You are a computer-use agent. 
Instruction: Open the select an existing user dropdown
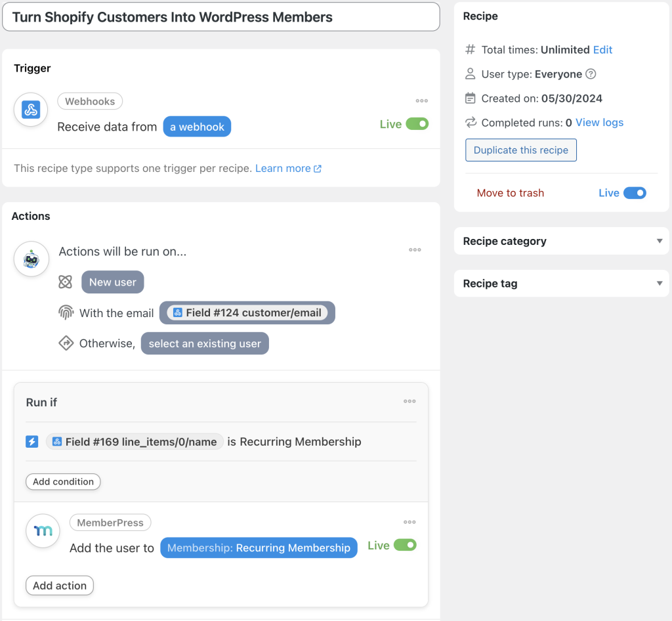(x=204, y=343)
